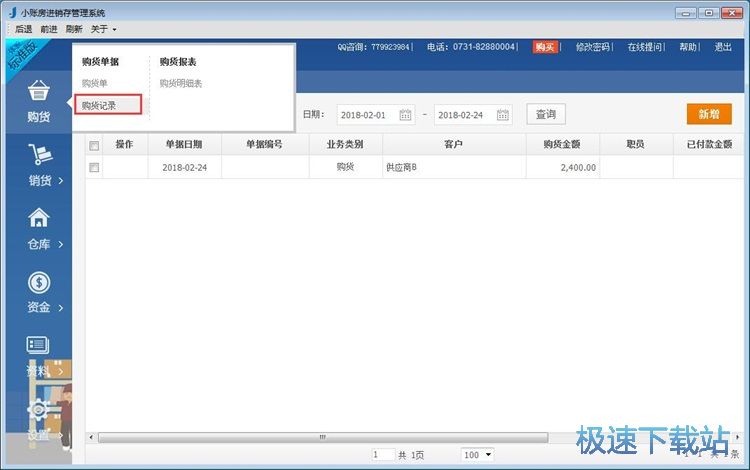Open the page size 100 dropdown

click(x=477, y=455)
